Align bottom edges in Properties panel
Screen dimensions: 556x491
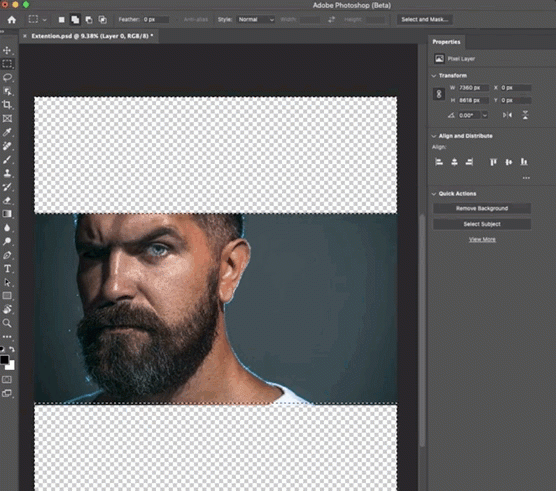[524, 162]
